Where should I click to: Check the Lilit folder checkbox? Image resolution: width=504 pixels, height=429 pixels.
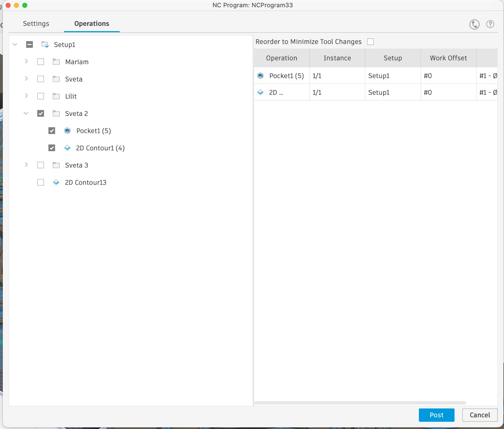click(x=41, y=96)
